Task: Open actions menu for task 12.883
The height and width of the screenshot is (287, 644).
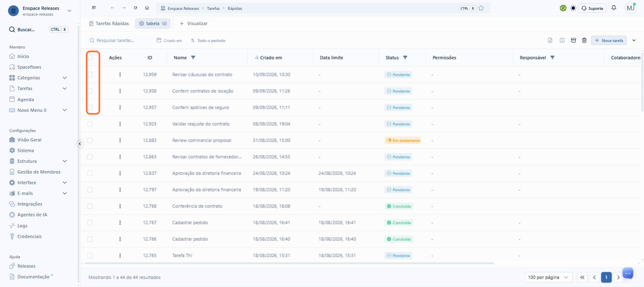Action: (x=120, y=140)
